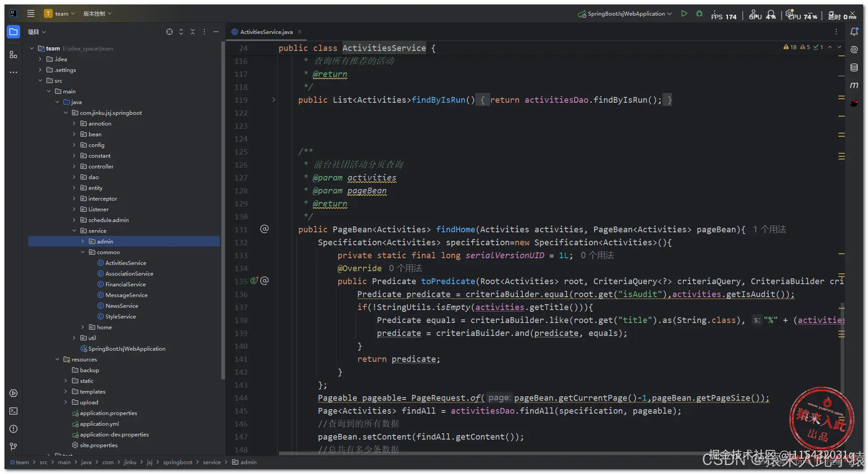
Task: Click the springboot breadcrumb
Action: (x=178, y=462)
